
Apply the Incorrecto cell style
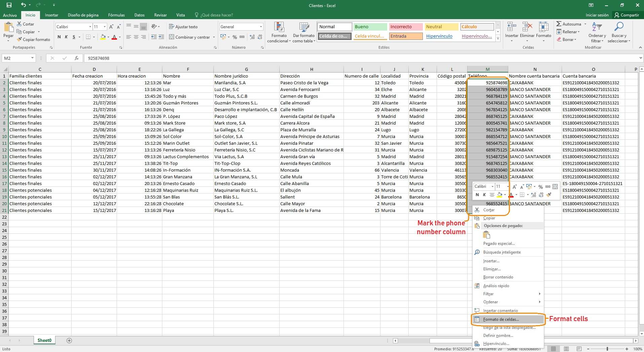pyautogui.click(x=406, y=27)
